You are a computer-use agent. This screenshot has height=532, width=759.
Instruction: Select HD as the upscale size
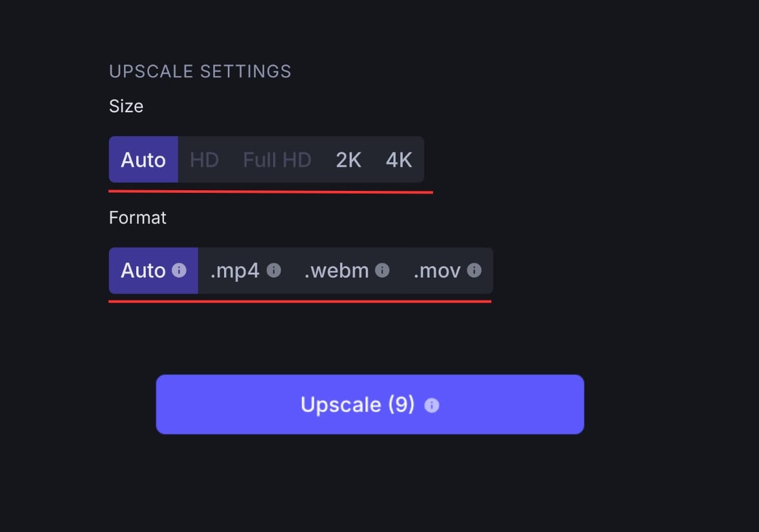click(203, 159)
